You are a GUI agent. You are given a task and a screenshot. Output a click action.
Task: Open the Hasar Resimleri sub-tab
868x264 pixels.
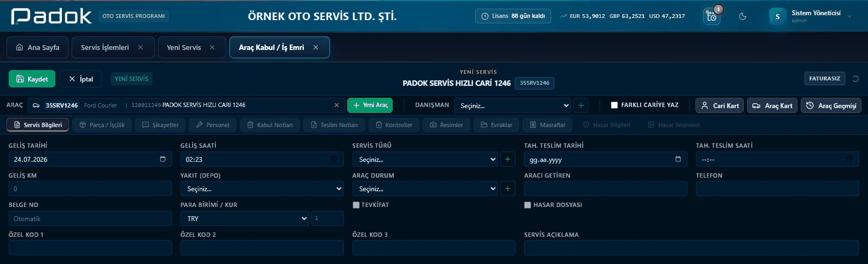click(674, 125)
